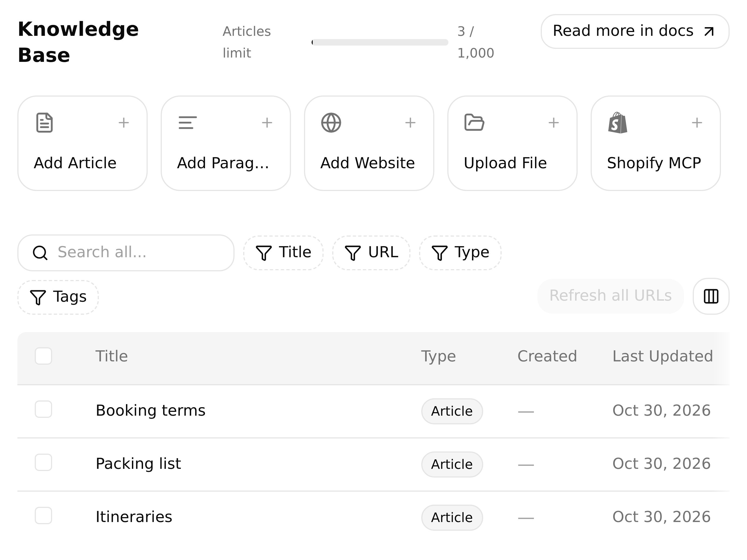This screenshot has height=560, width=747.
Task: Click the Article badge in Packing list row
Action: pyautogui.click(x=452, y=464)
